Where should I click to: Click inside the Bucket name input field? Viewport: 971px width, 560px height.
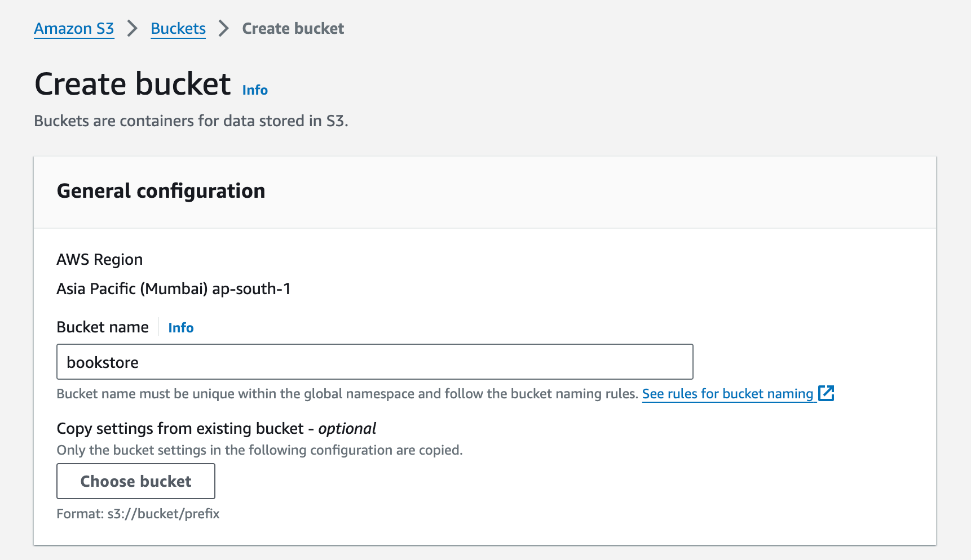point(374,362)
